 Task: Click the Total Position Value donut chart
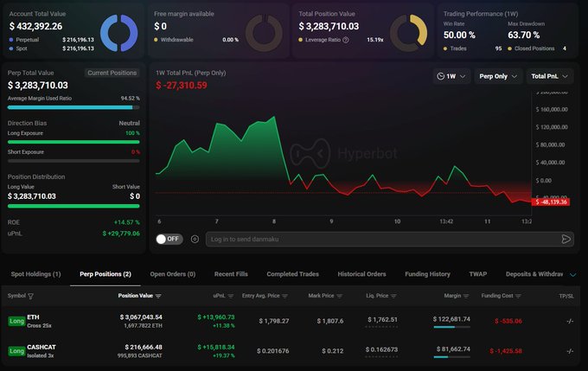[x=409, y=33]
